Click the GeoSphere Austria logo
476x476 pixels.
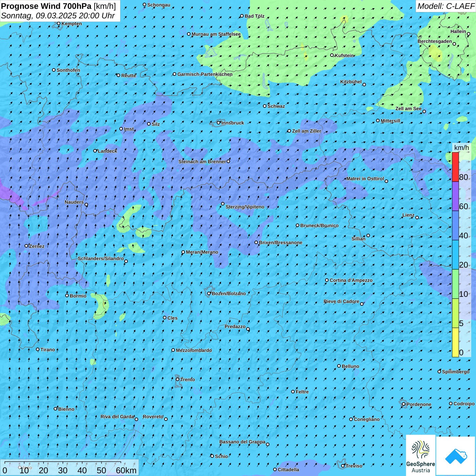(421, 455)
